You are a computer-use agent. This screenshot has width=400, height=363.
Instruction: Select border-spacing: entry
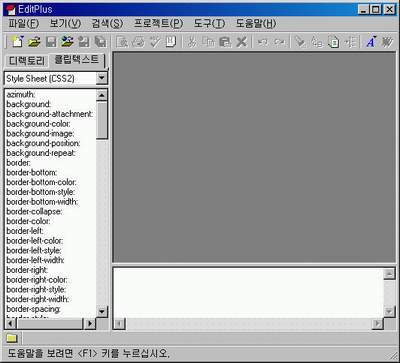[33, 309]
